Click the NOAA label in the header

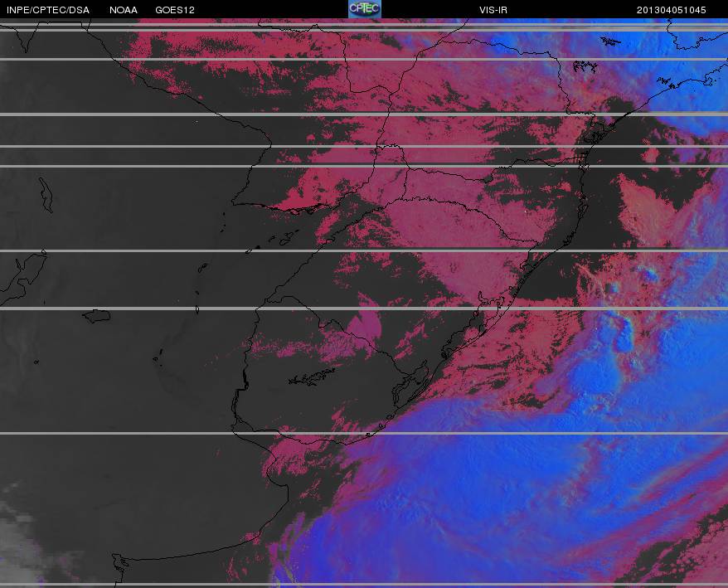point(124,10)
